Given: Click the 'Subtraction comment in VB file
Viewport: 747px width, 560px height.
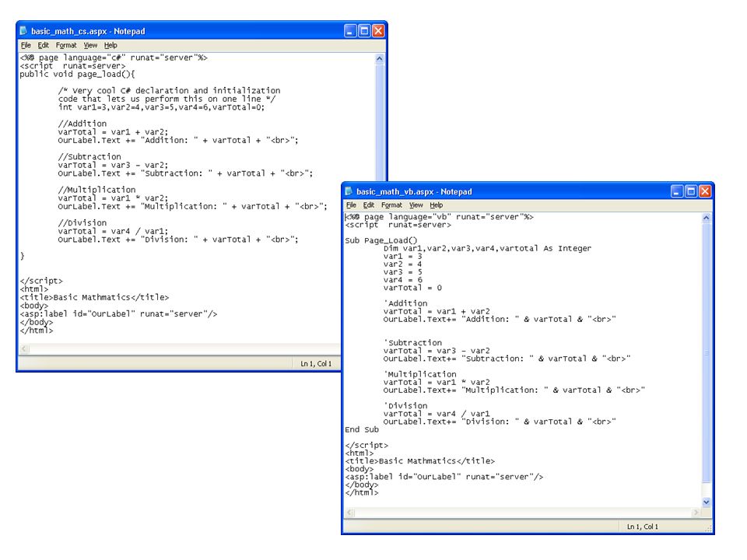Looking at the screenshot, I should [x=412, y=343].
